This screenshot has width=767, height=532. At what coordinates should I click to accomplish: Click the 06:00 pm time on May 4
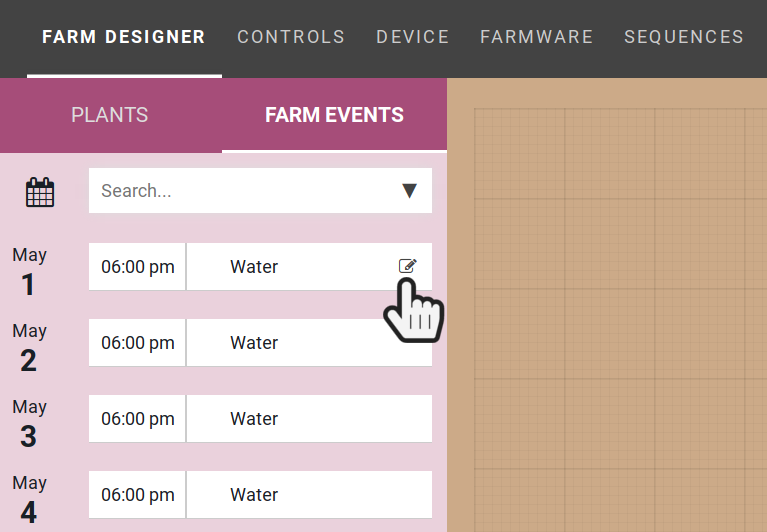tap(138, 495)
